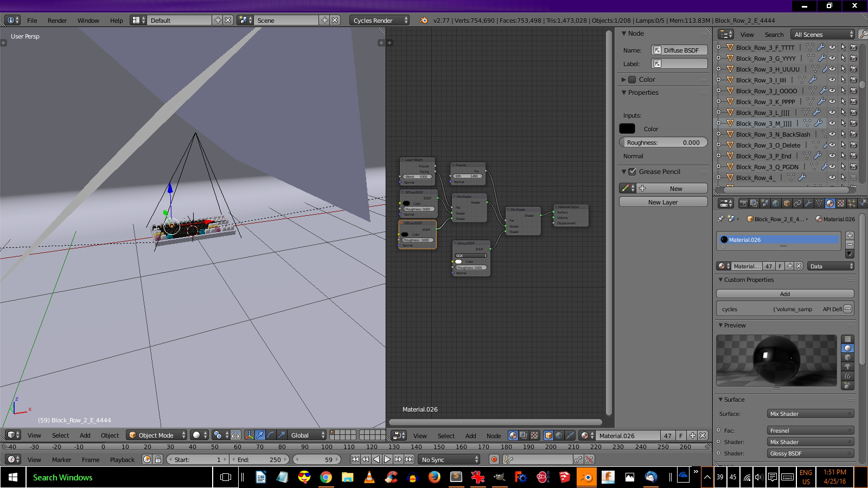The width and height of the screenshot is (868, 488).
Task: Toggle fake user F button for Material.026
Action: [x=681, y=435]
